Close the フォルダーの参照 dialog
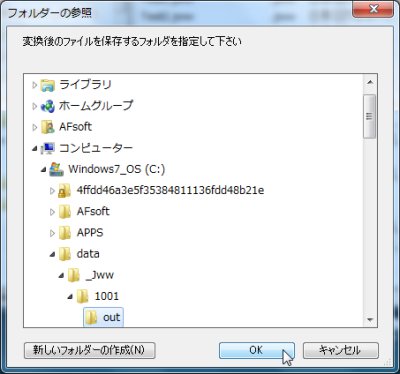 pos(373,9)
